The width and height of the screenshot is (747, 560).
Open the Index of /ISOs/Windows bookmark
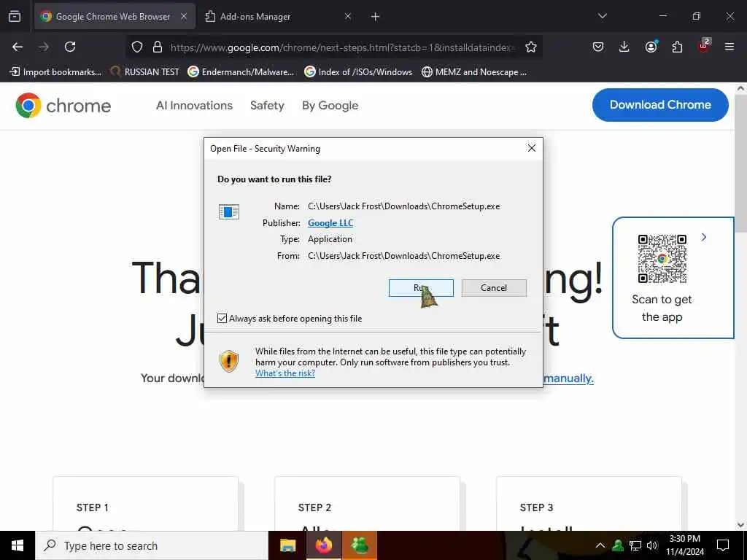tap(358, 72)
